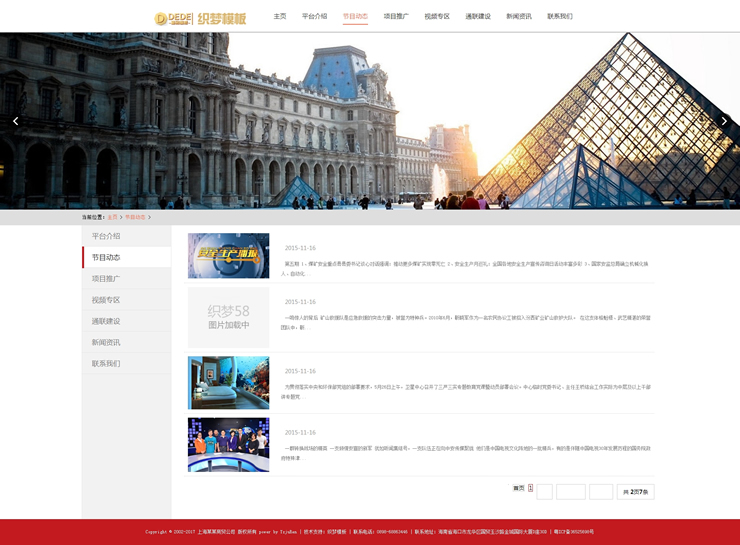Click page number 1 in pagination
Image resolution: width=740 pixels, height=545 pixels.
click(x=530, y=488)
